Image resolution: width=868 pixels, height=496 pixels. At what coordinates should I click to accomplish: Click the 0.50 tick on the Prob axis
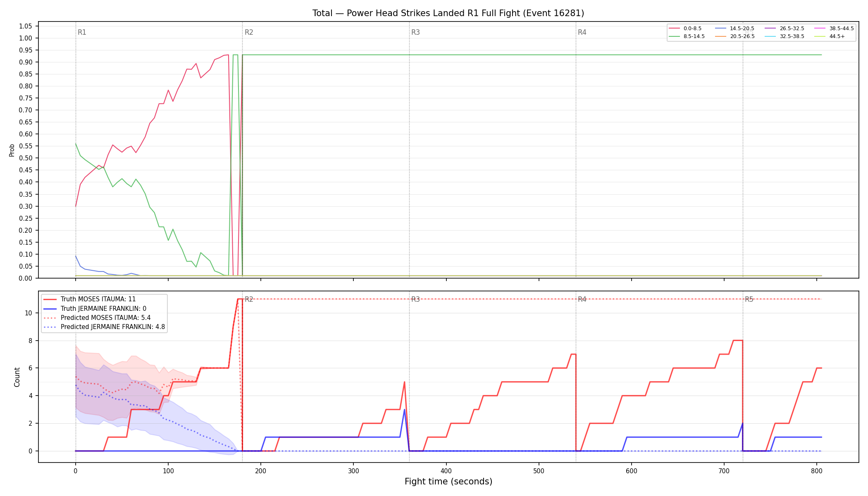tap(25, 158)
